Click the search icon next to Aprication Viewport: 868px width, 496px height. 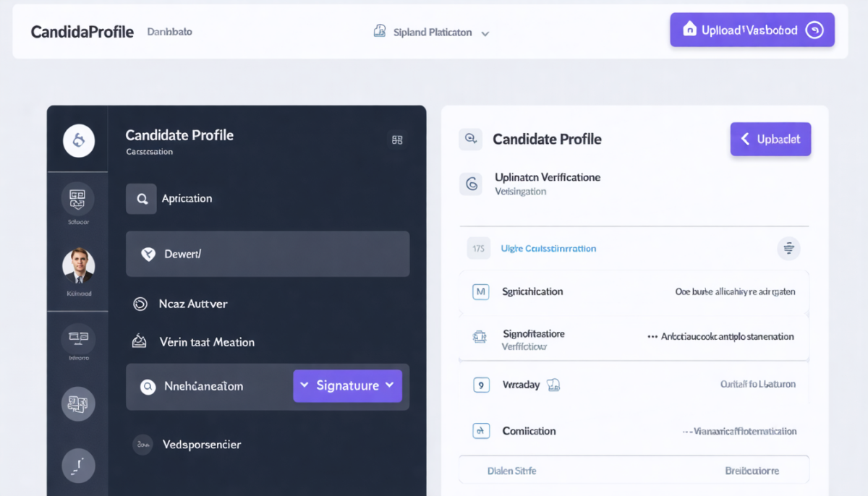point(141,198)
